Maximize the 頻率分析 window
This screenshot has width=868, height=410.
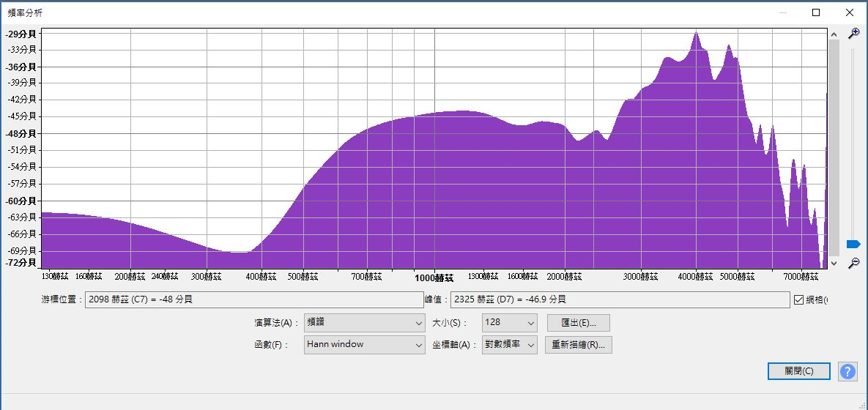coord(816,12)
